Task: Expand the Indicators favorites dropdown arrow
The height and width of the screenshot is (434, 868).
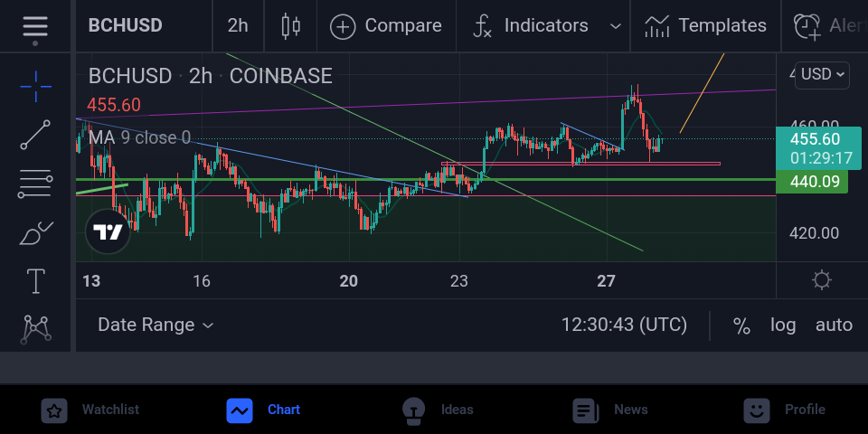Action: (x=615, y=26)
